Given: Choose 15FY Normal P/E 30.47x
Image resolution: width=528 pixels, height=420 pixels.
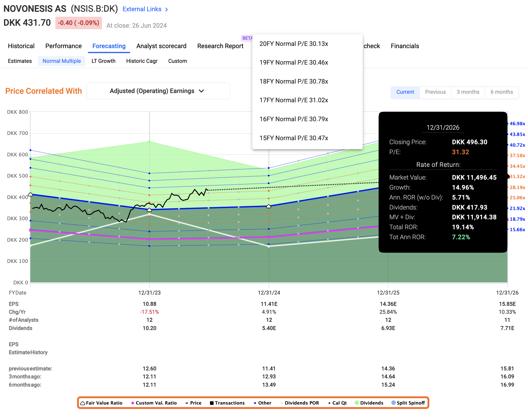Looking at the screenshot, I should pyautogui.click(x=294, y=138).
